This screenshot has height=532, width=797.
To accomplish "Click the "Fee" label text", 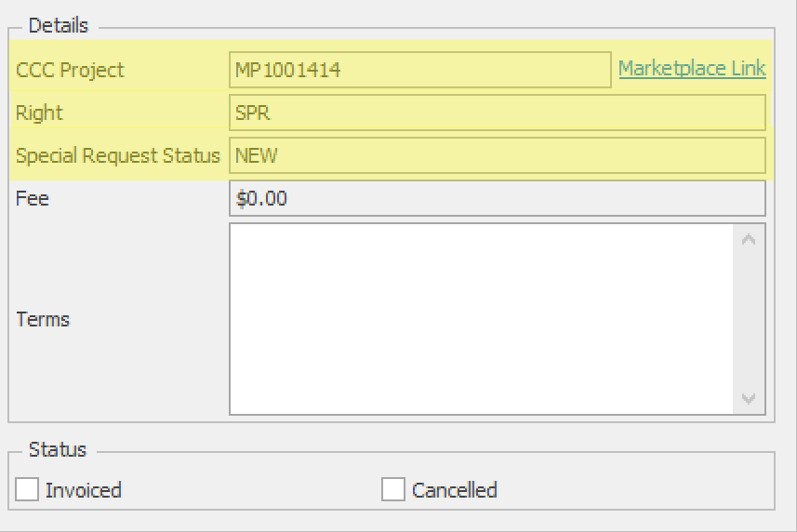I will tap(33, 198).
